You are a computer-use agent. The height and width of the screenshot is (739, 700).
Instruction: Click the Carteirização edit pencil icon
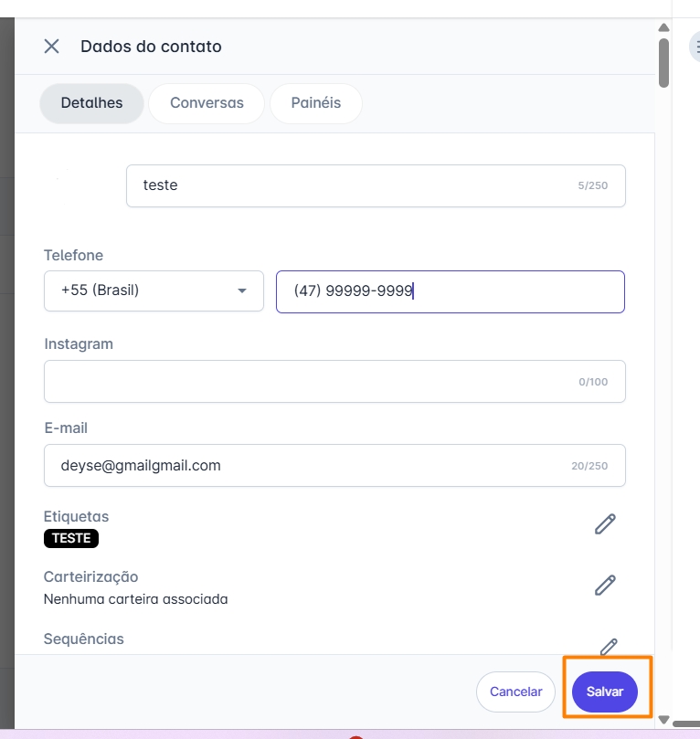[x=605, y=585]
